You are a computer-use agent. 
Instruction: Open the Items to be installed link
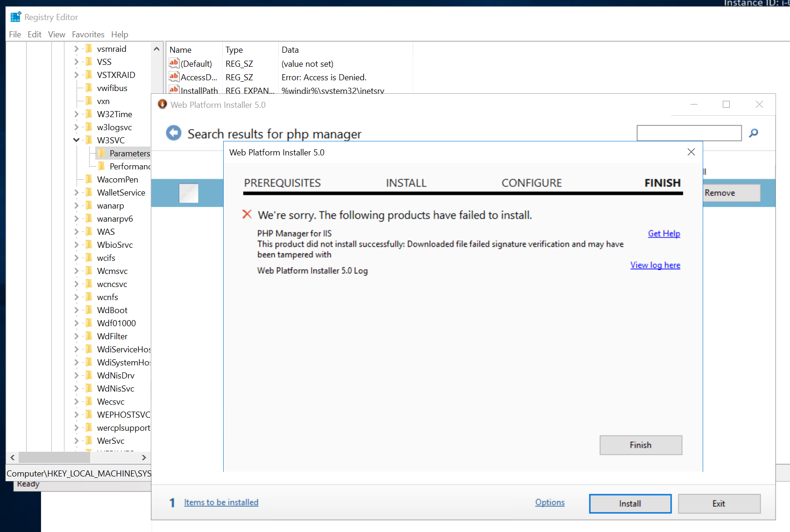[221, 502]
